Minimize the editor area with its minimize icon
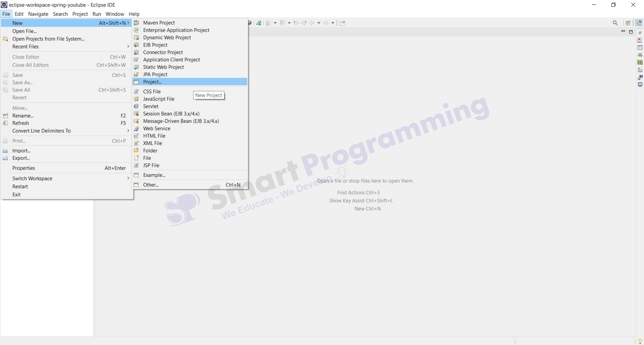 (x=623, y=31)
